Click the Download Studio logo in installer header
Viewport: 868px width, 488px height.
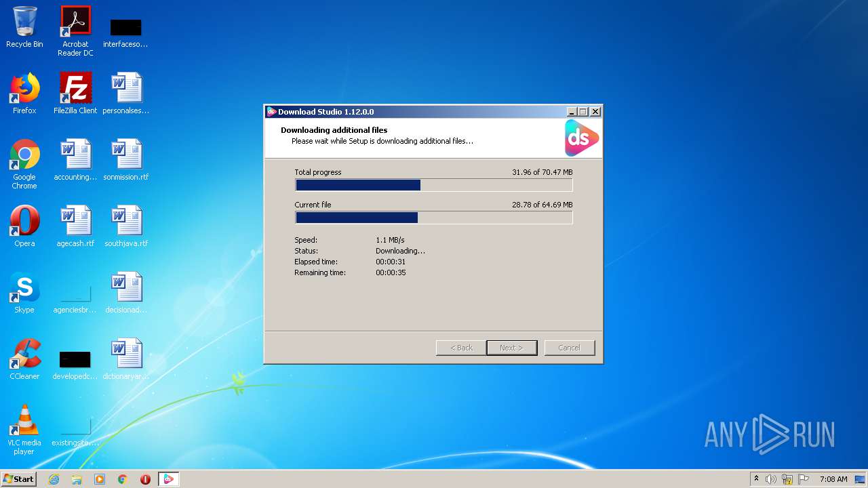(x=582, y=138)
